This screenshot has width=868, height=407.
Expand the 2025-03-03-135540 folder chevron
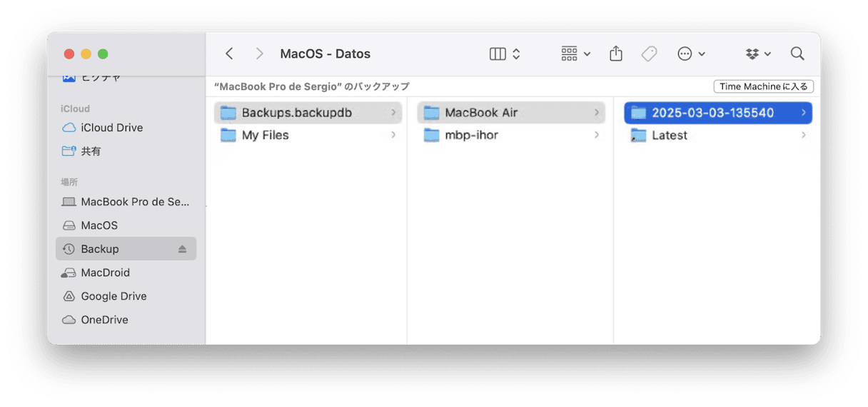tap(803, 113)
